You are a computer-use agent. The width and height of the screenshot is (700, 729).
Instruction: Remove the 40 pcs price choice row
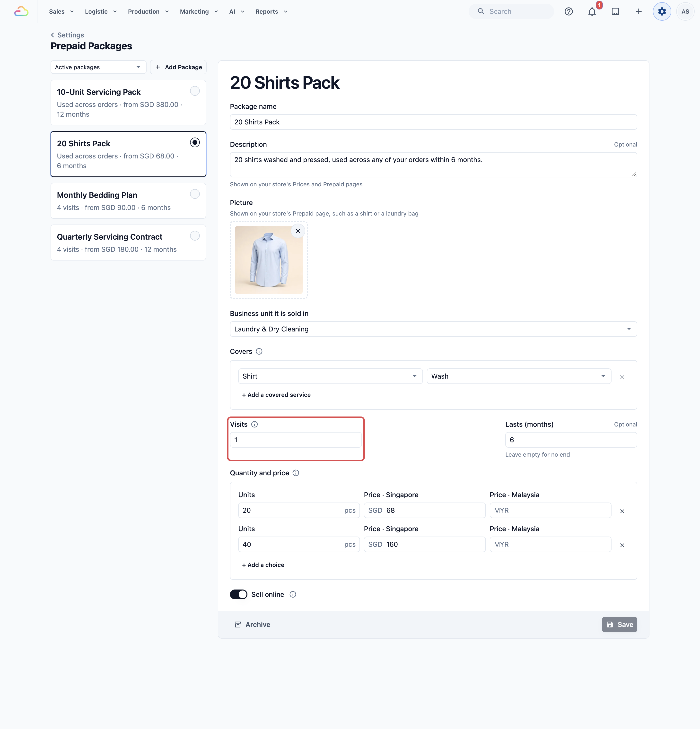click(x=622, y=545)
